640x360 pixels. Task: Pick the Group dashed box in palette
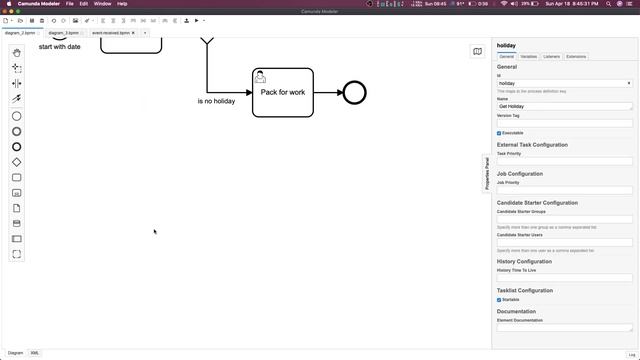click(17, 254)
